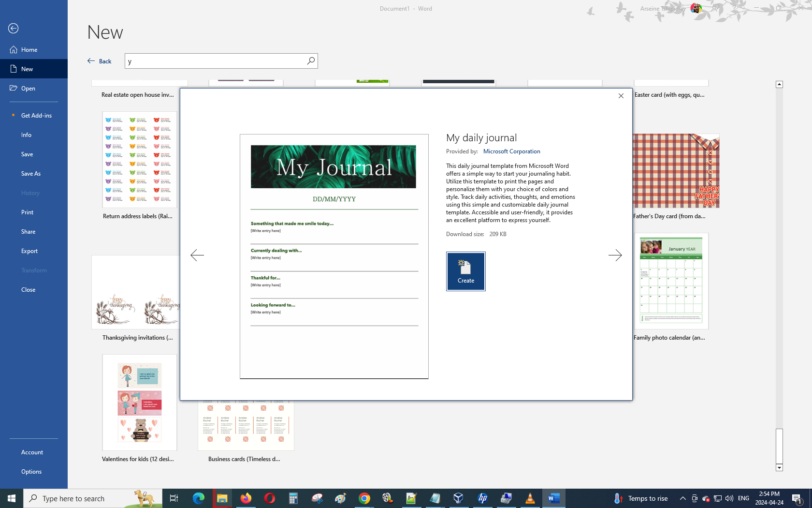Open Word Options

[31, 472]
